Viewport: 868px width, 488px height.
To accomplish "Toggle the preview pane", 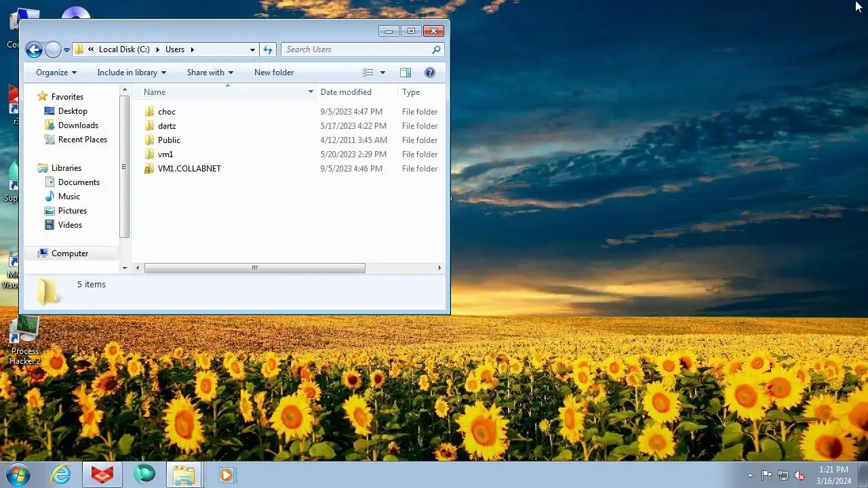I will pyautogui.click(x=406, y=73).
